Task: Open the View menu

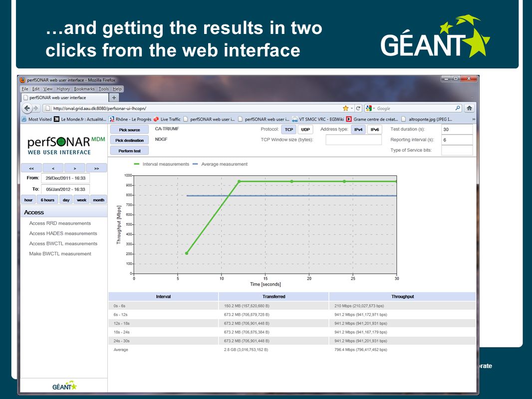Action: tap(48, 89)
